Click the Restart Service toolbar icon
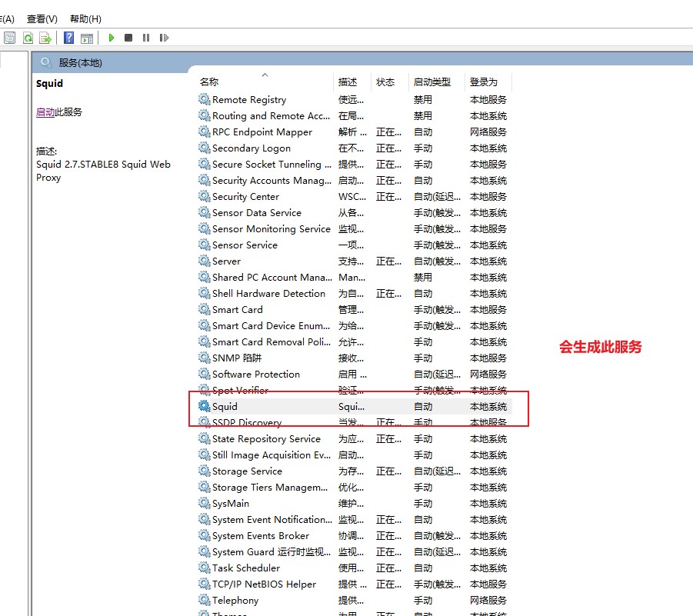Screen dimensions: 693x616 [164, 38]
